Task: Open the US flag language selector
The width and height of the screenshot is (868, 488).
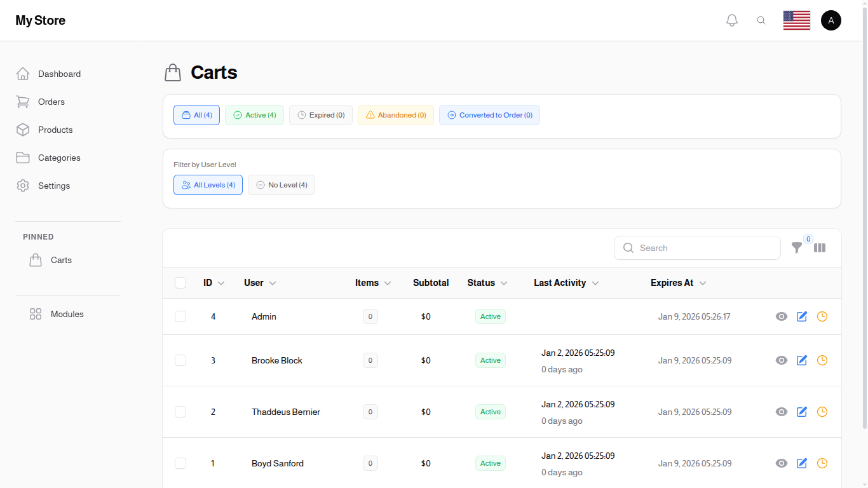Action: point(796,20)
